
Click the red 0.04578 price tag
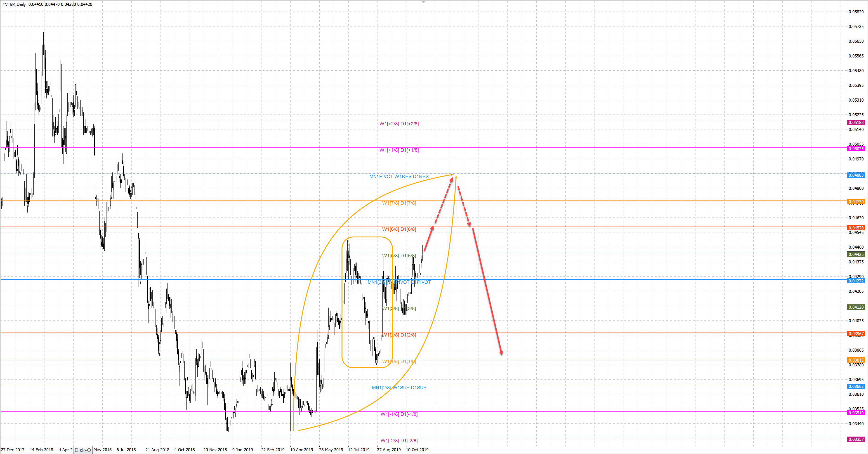[x=856, y=228]
